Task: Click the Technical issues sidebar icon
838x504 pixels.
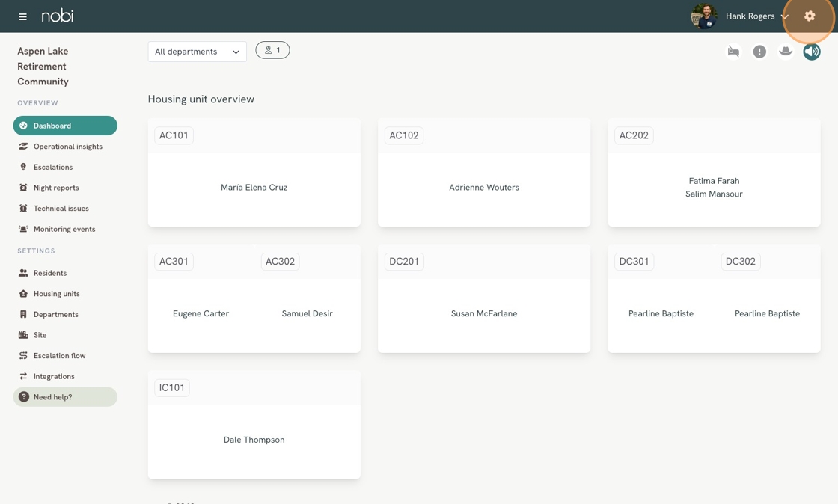Action: pyautogui.click(x=23, y=209)
